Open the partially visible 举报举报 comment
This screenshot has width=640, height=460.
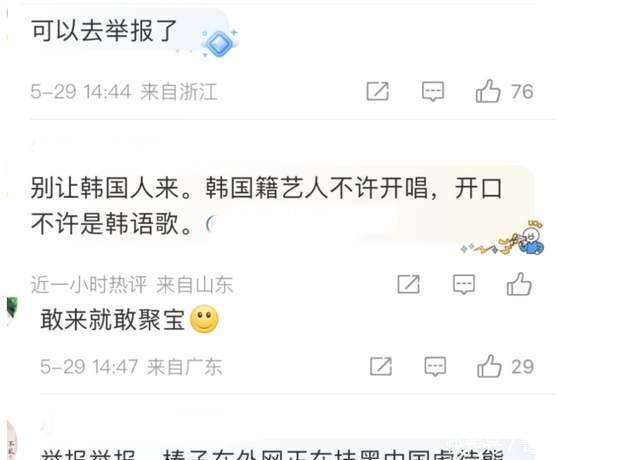tap(273, 454)
